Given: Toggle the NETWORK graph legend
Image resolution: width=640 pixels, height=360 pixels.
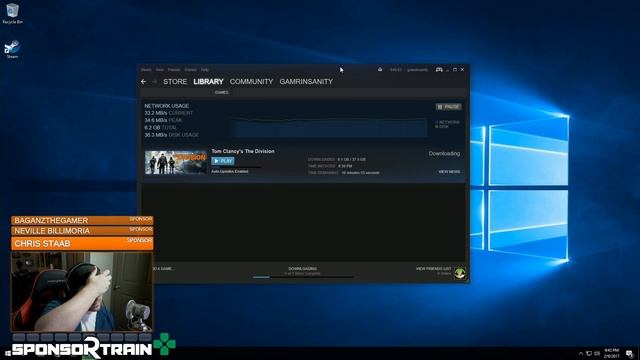Looking at the screenshot, I should pos(448,122).
